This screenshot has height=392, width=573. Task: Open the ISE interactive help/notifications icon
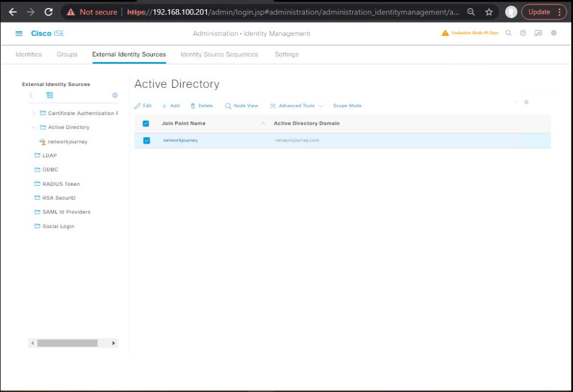click(x=538, y=33)
